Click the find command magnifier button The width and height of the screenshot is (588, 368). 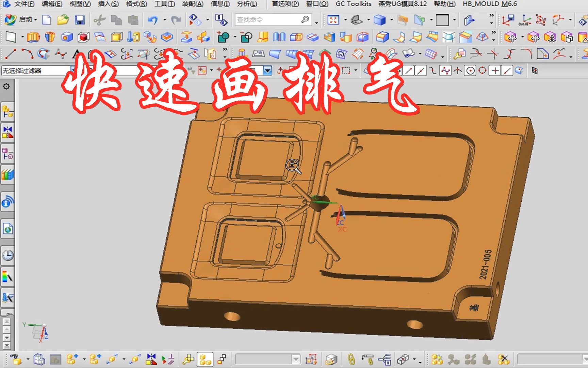tap(305, 19)
